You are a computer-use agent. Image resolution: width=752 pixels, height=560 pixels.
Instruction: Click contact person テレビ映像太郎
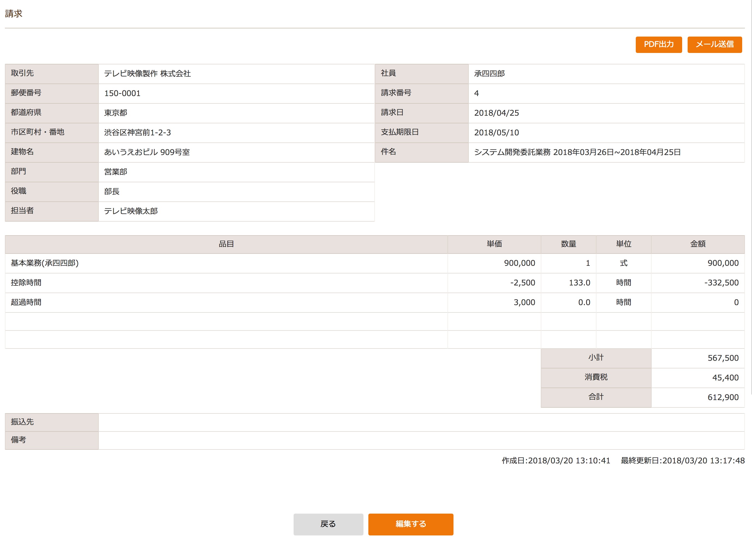click(131, 211)
